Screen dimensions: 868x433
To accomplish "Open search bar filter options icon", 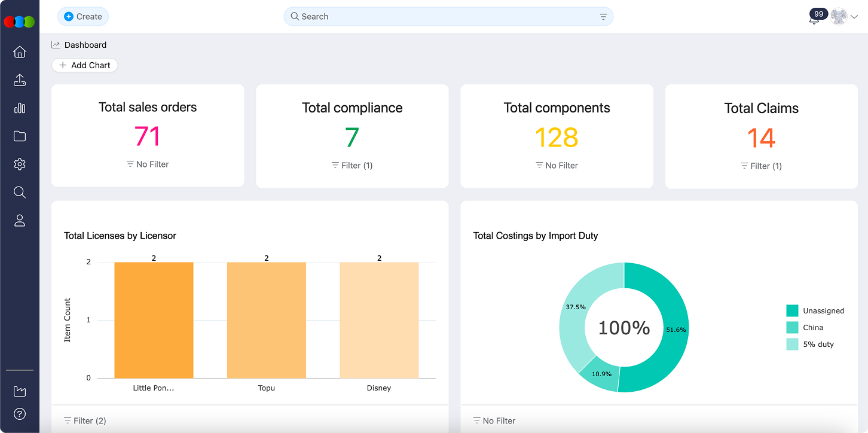I will pyautogui.click(x=603, y=17).
